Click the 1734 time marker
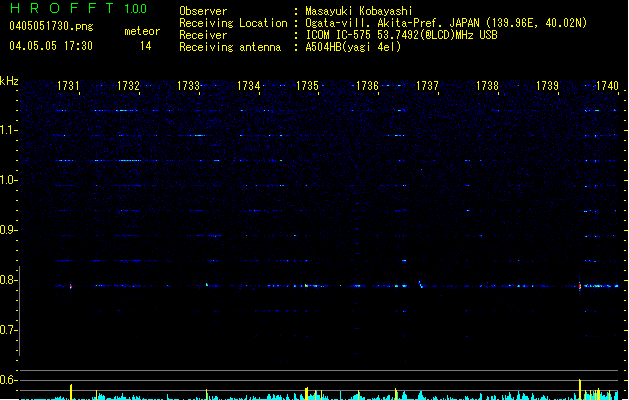Image resolution: width=629 pixels, height=400 pixels. click(x=248, y=86)
